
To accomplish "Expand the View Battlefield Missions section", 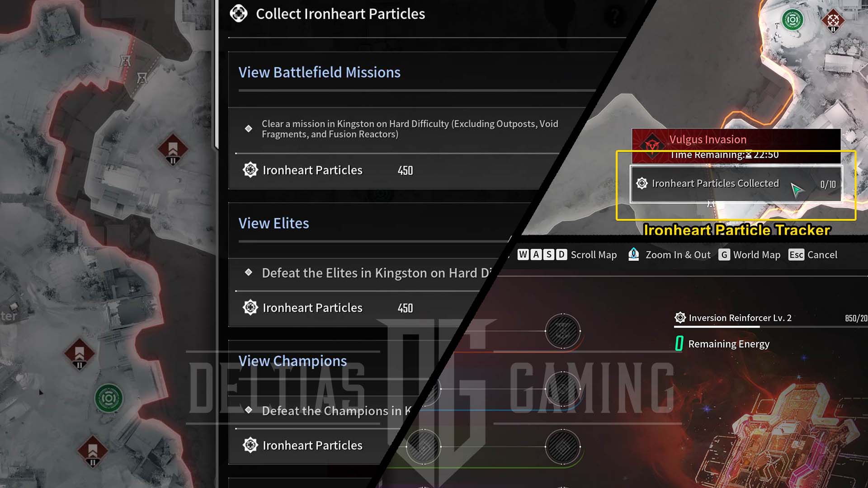I will tap(320, 72).
